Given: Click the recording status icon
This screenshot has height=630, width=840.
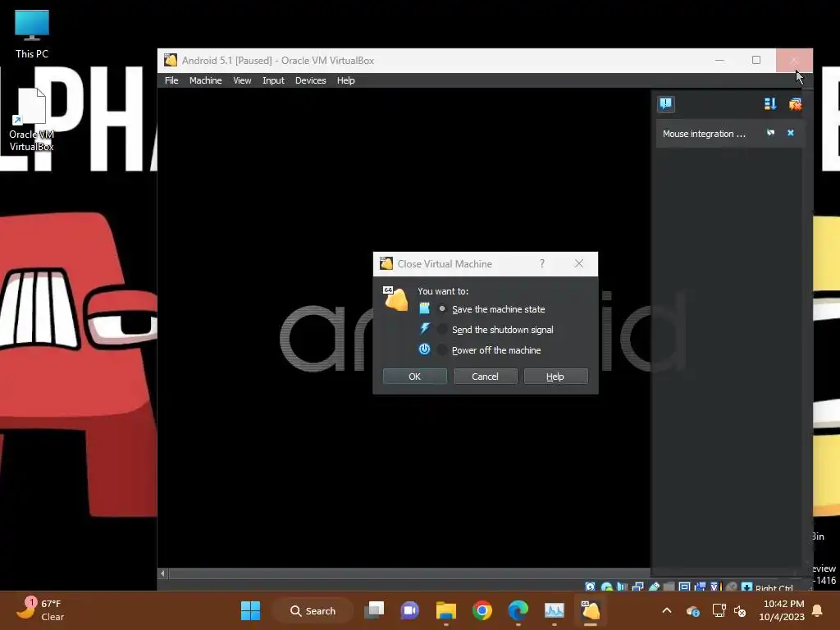Looking at the screenshot, I should tap(700, 587).
